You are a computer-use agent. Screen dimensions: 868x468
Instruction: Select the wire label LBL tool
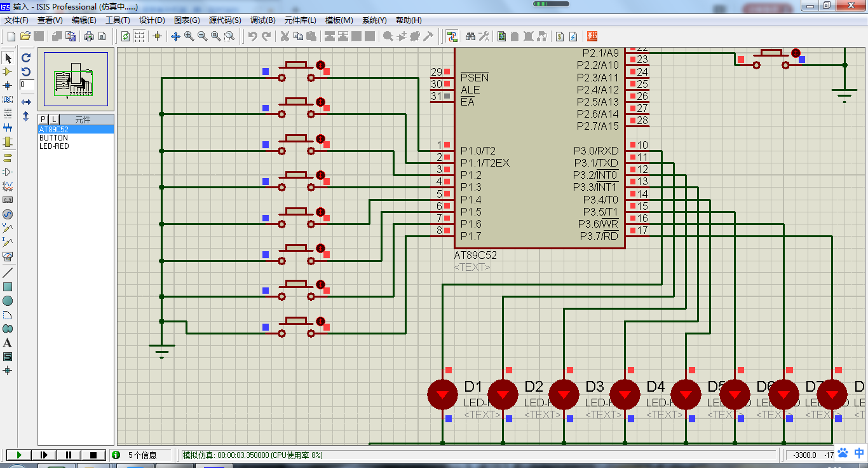8,99
